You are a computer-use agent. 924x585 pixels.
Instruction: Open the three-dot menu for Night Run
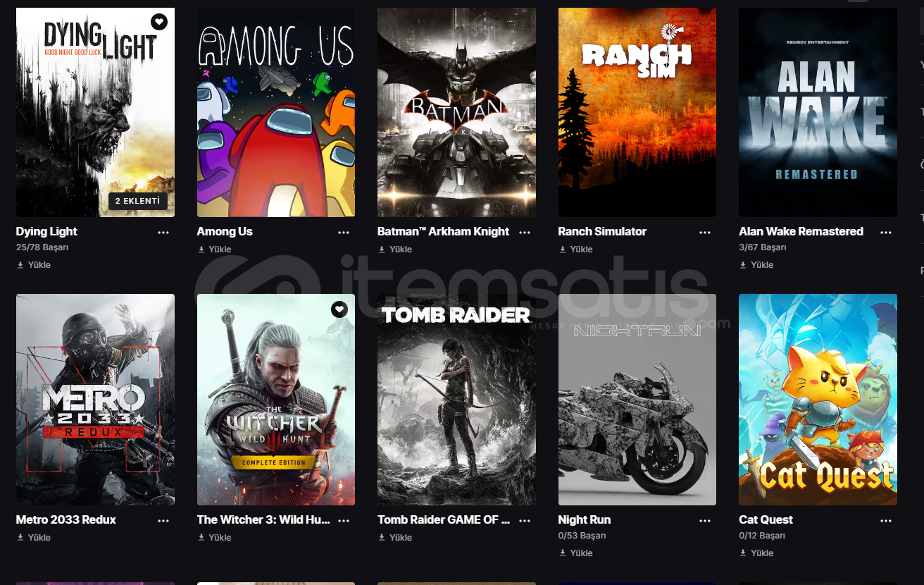point(705,520)
